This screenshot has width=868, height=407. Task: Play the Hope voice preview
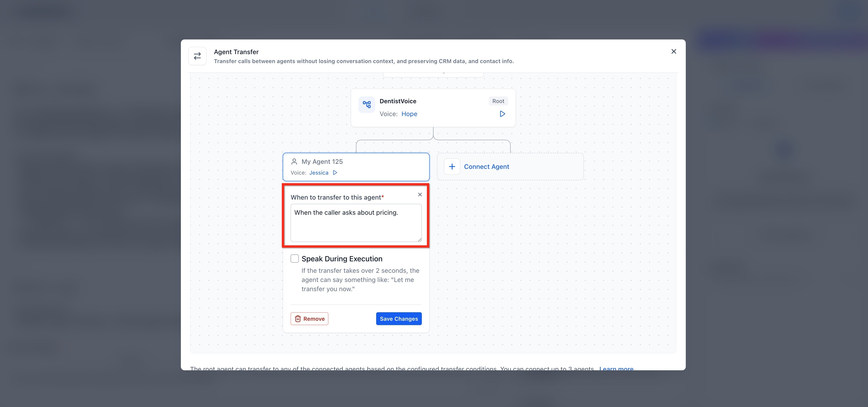(502, 114)
